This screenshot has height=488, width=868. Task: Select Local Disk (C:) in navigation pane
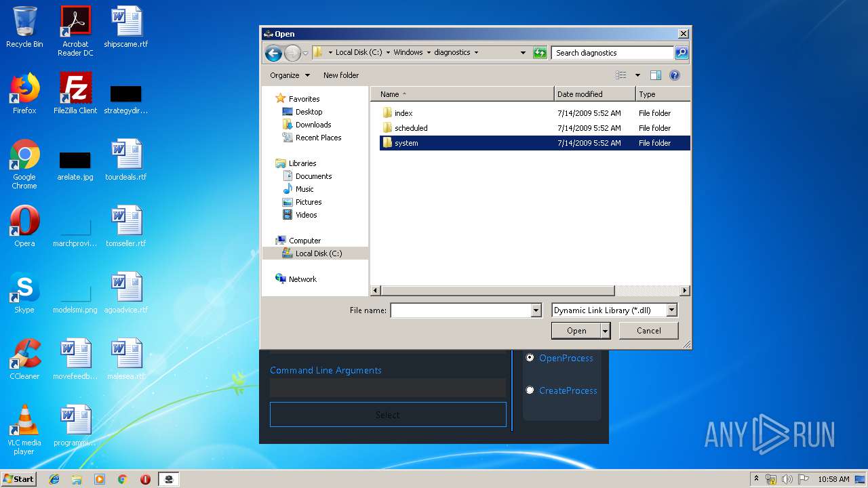click(x=315, y=253)
